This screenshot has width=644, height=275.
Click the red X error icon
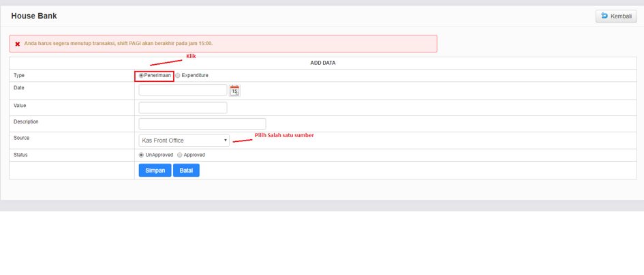pos(18,44)
